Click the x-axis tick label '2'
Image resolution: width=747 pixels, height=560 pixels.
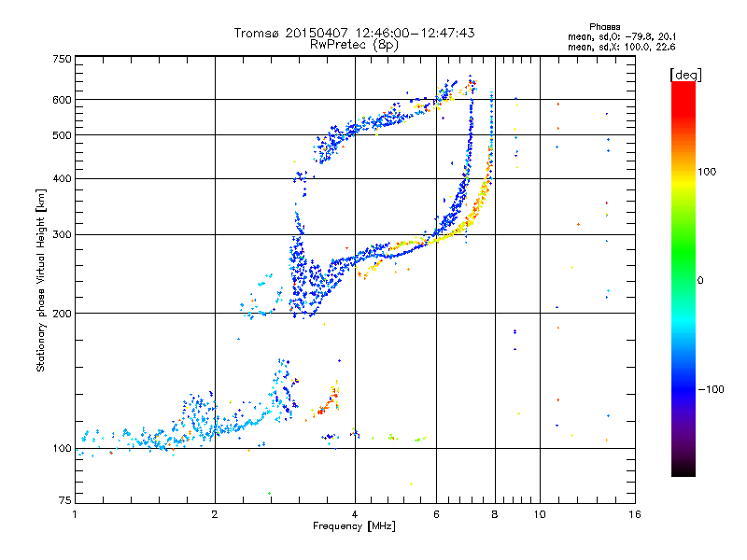pos(215,514)
